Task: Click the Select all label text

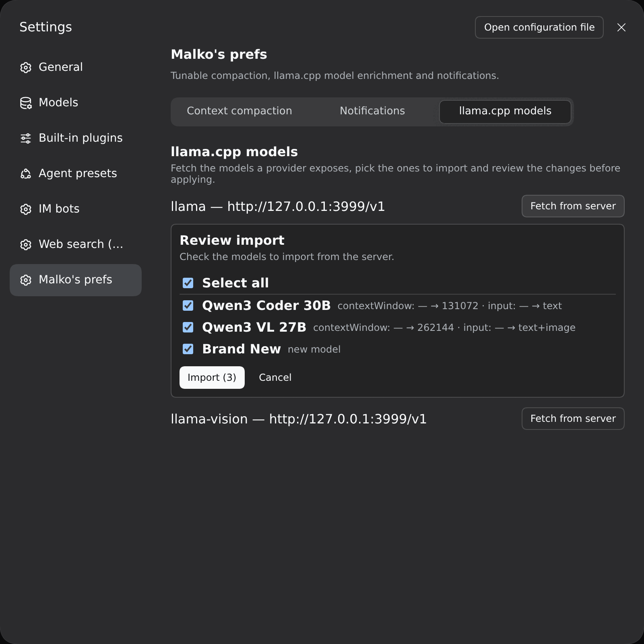Action: [x=235, y=283]
